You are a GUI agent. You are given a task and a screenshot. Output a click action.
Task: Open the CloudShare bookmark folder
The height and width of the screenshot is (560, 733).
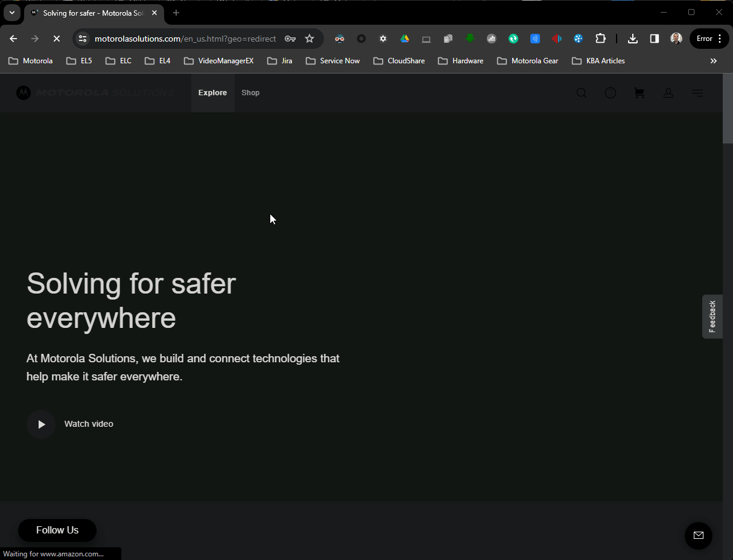coord(399,61)
